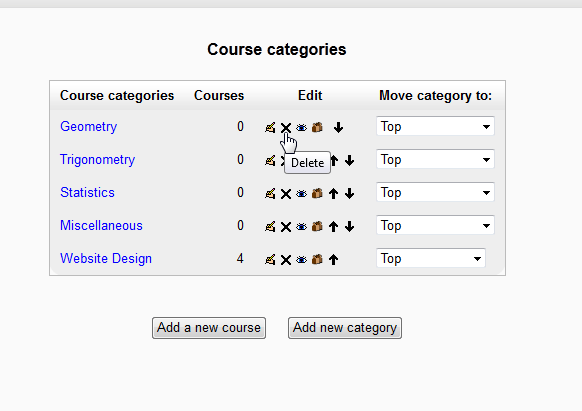Delete the Website Design category
This screenshot has width=582, height=411.
point(286,260)
